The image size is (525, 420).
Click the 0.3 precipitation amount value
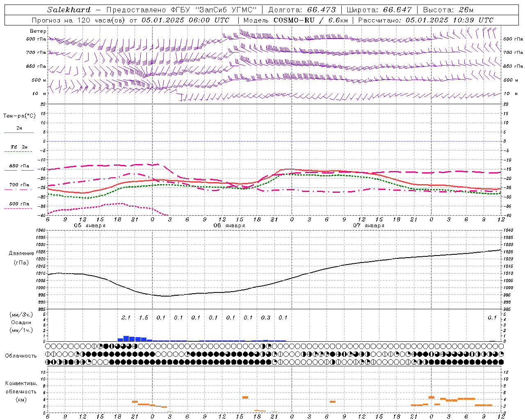[266, 318]
